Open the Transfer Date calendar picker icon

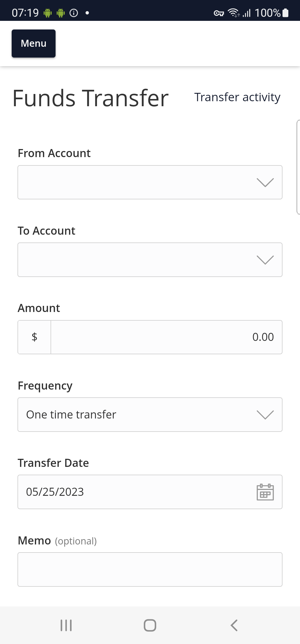coord(265,492)
